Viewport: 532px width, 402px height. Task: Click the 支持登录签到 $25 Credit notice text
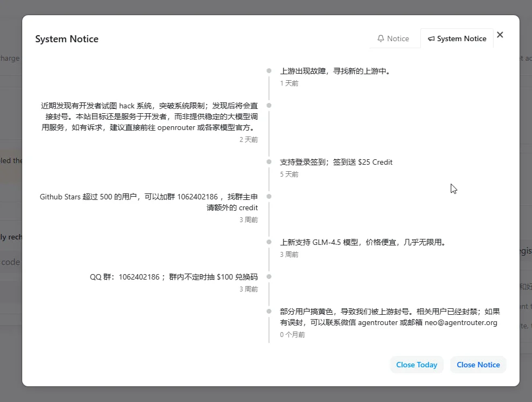tap(336, 162)
